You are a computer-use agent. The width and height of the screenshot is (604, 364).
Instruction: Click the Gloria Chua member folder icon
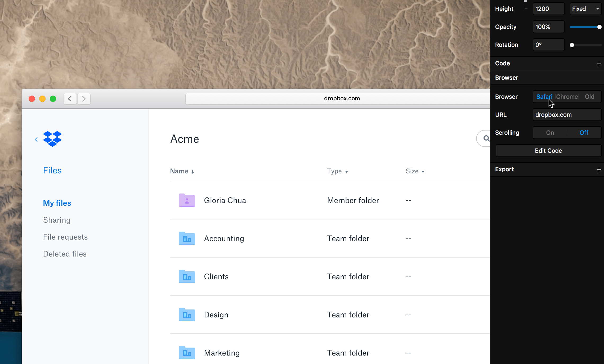187,200
